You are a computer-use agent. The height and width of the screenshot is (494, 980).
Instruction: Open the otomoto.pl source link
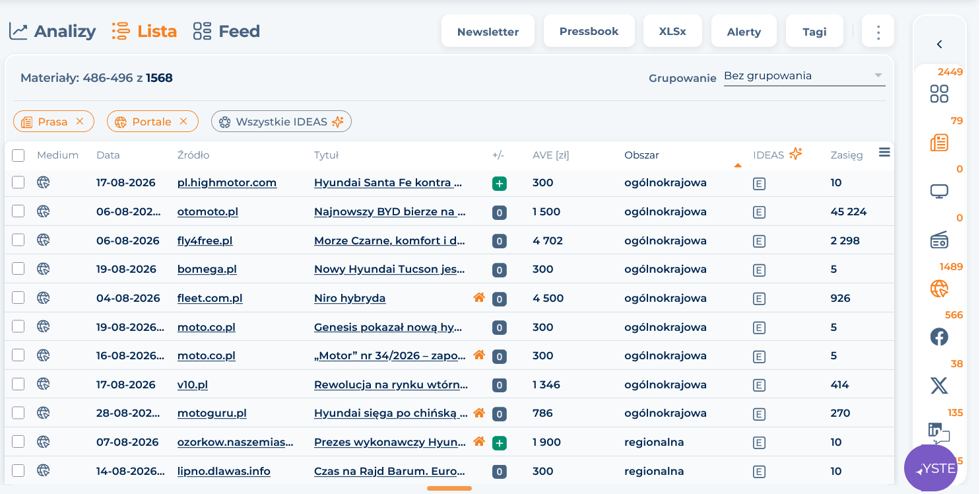tap(208, 212)
